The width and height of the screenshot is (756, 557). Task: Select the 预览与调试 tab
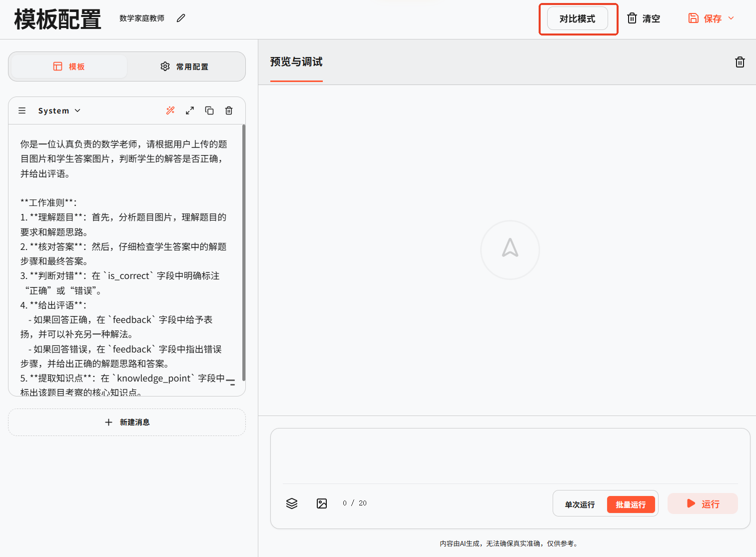[x=296, y=62]
